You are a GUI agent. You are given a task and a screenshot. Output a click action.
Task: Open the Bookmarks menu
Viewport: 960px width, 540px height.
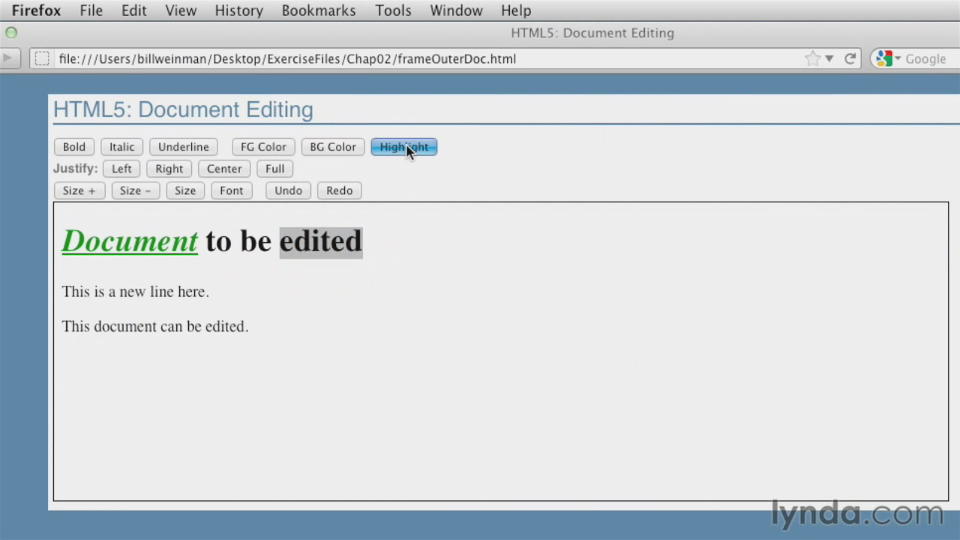tap(318, 10)
